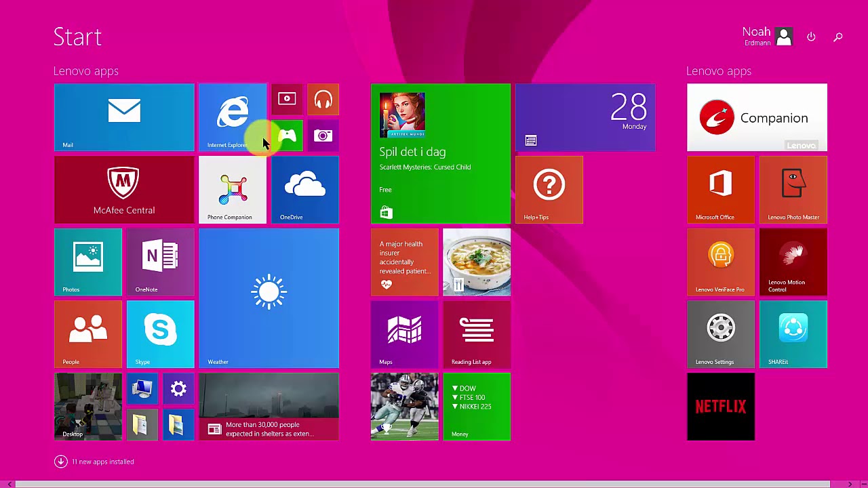Open the News tile about shelters

269,407
